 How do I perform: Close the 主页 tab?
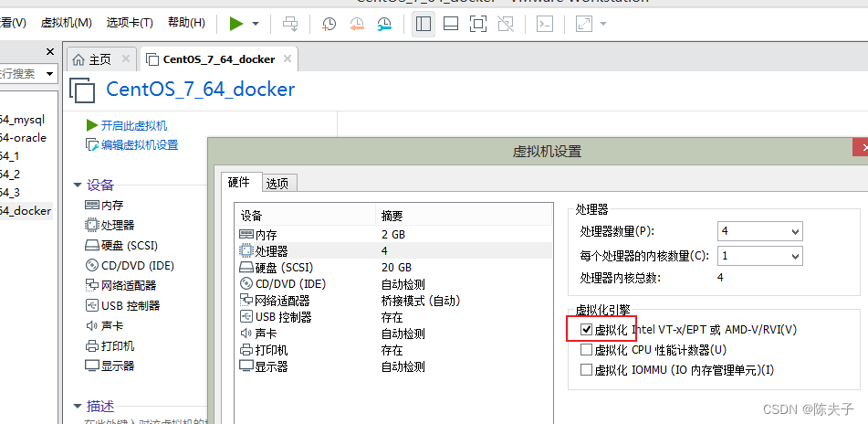click(x=126, y=58)
